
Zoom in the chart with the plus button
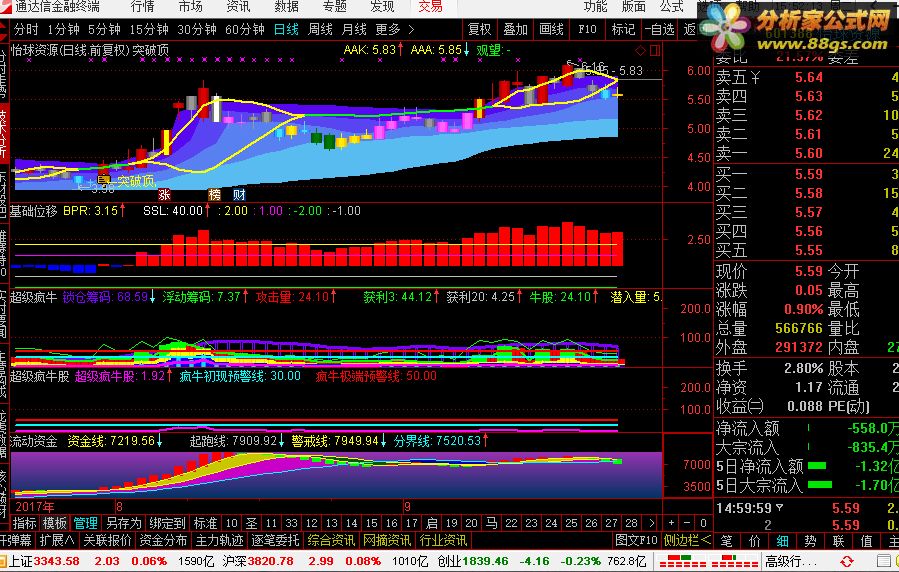[671, 523]
